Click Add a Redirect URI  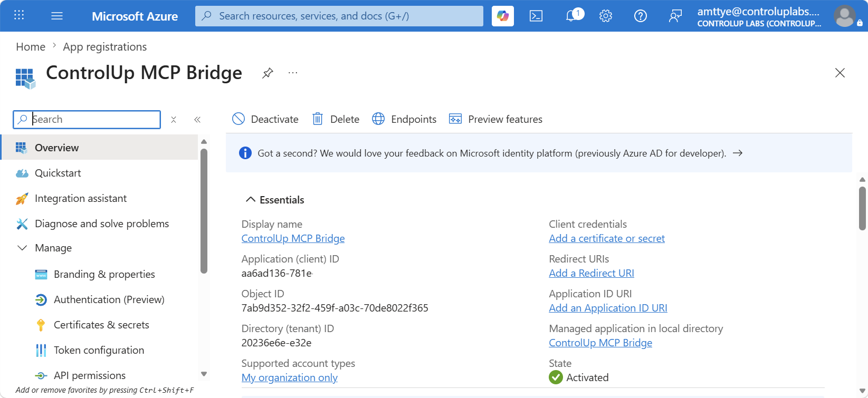click(592, 273)
